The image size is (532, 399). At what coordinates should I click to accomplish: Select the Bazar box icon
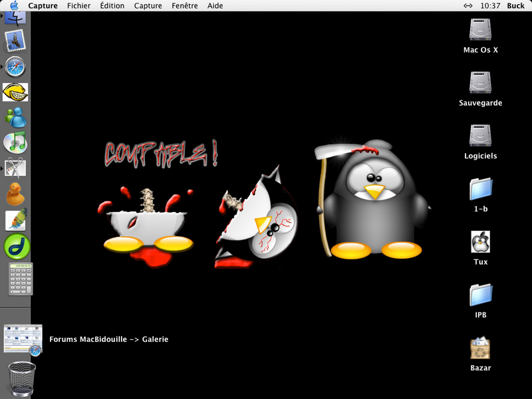tap(480, 348)
